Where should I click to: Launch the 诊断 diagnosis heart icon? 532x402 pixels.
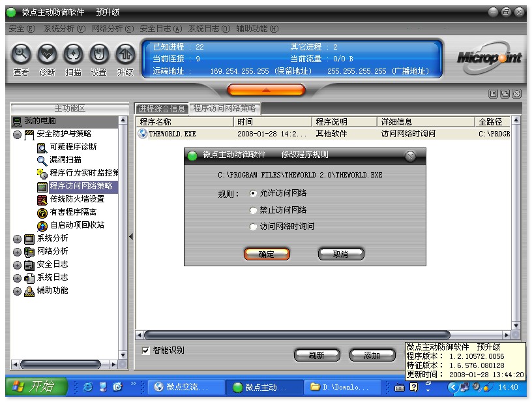pyautogui.click(x=47, y=54)
